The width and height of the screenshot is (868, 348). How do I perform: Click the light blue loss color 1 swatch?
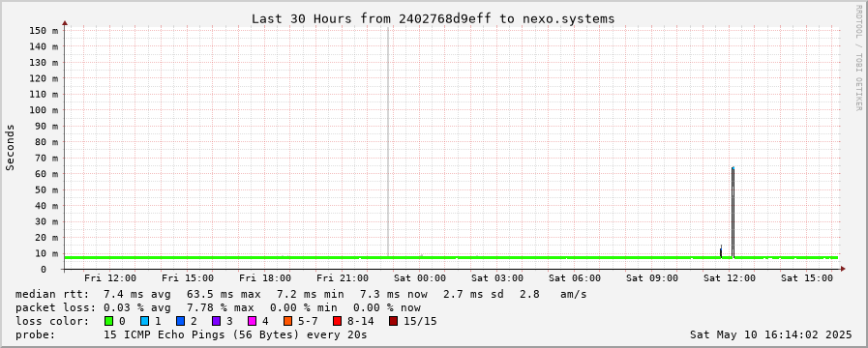pyautogui.click(x=144, y=321)
